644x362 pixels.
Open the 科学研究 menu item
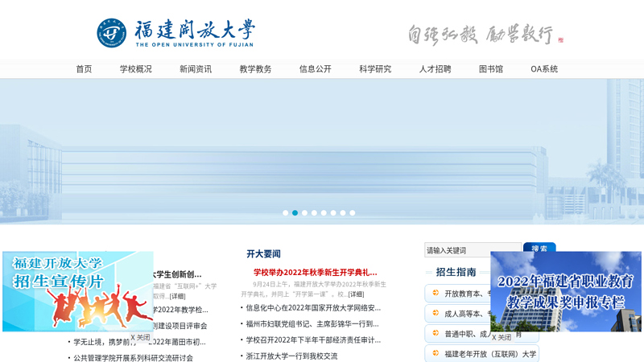(x=375, y=69)
